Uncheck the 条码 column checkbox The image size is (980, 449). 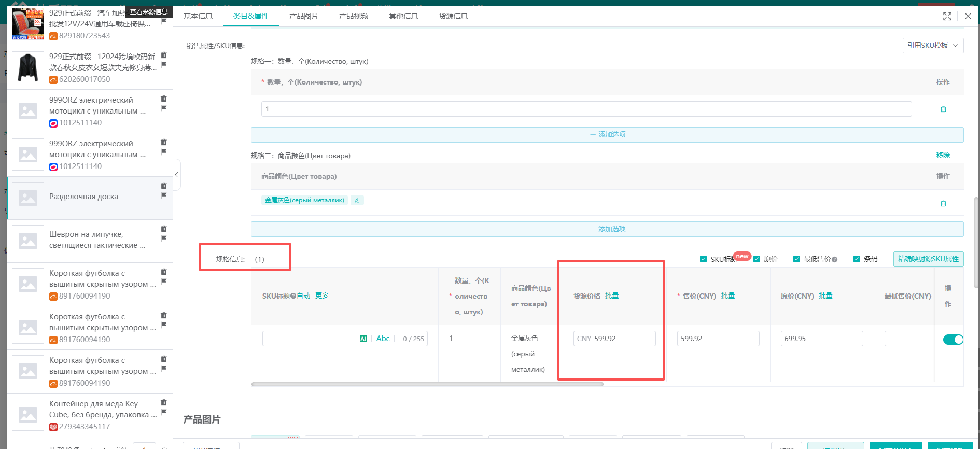(857, 259)
